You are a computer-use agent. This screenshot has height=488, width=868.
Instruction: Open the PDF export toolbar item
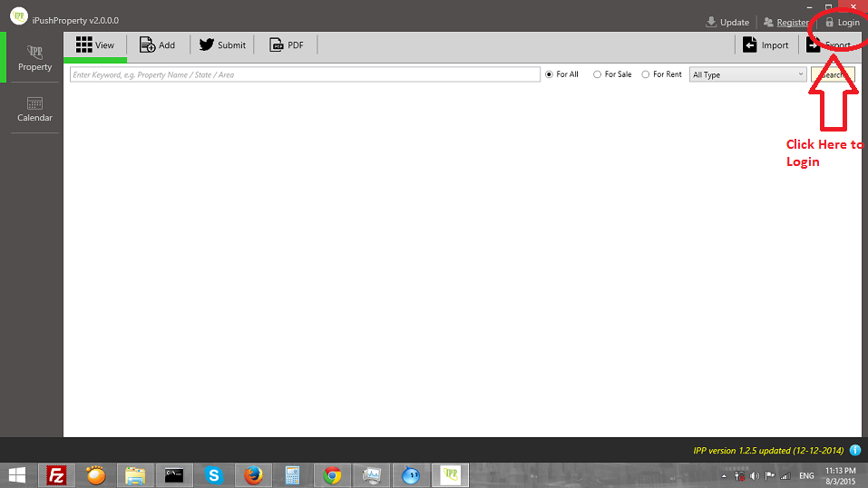click(x=287, y=45)
